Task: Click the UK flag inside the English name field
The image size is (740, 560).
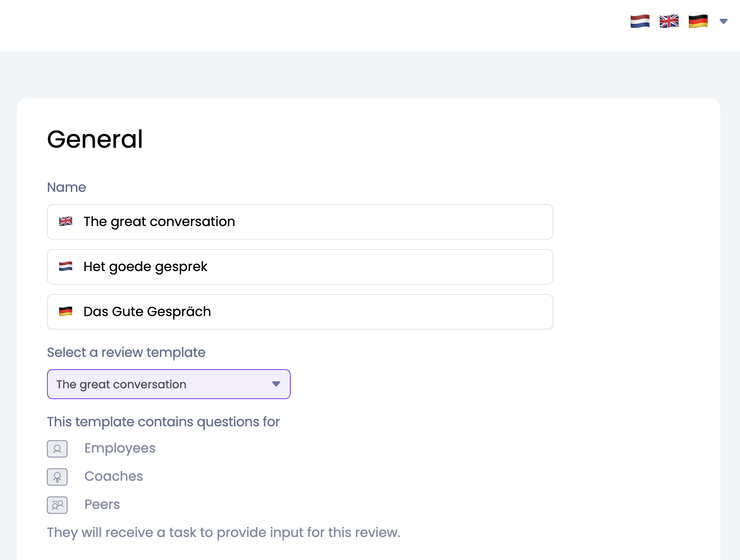Action: [x=66, y=221]
